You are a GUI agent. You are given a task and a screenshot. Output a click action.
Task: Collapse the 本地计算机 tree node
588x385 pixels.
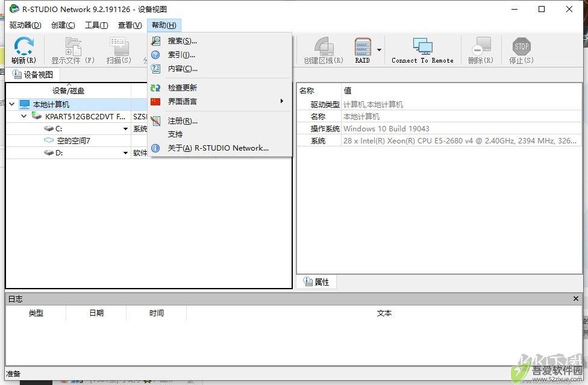(12, 104)
